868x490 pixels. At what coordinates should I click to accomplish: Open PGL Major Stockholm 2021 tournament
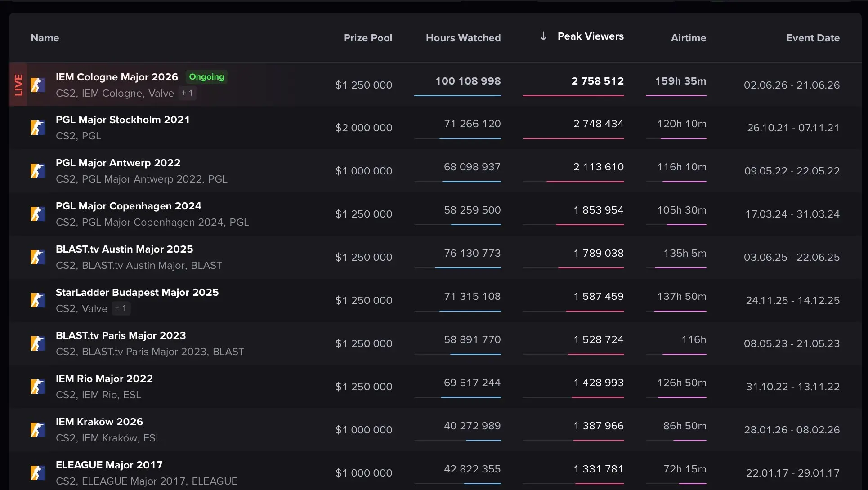pyautogui.click(x=123, y=120)
